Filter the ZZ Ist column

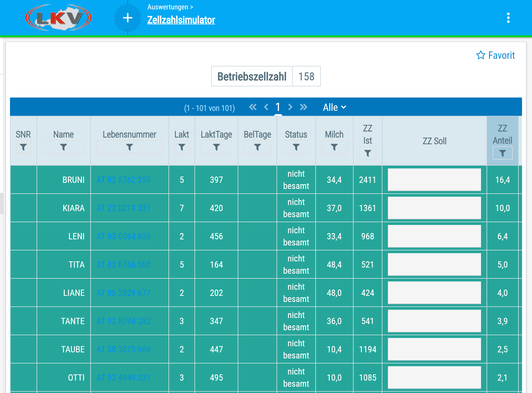(367, 153)
